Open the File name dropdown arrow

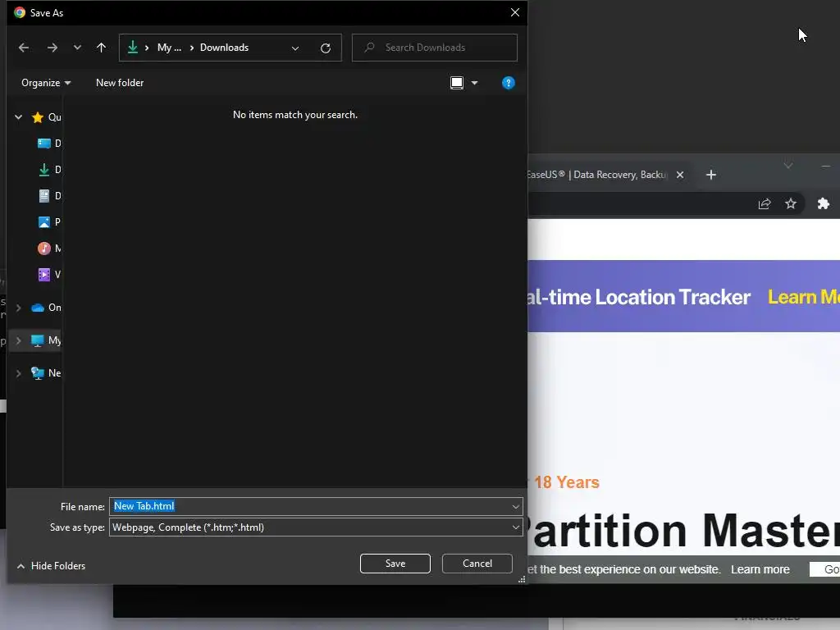click(x=515, y=507)
